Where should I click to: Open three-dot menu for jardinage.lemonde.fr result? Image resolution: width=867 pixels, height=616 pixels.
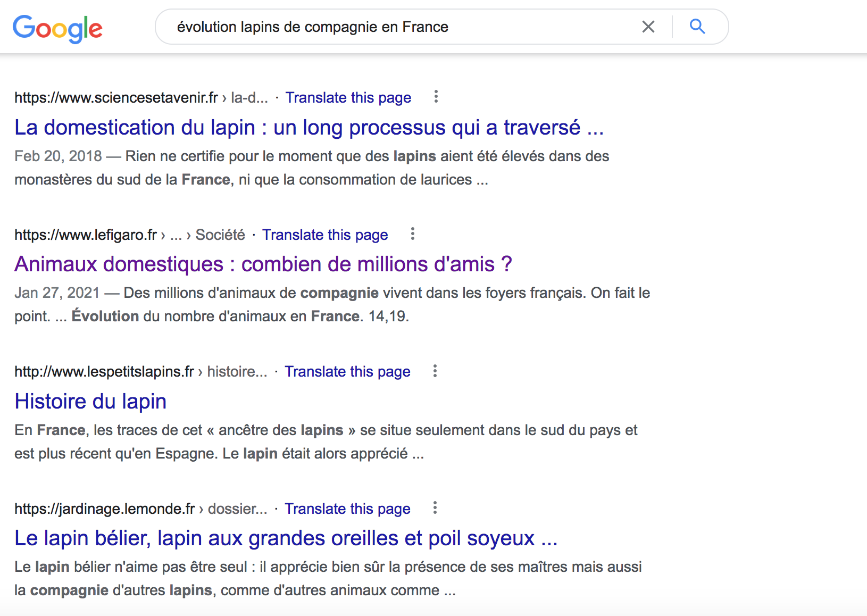coord(435,508)
